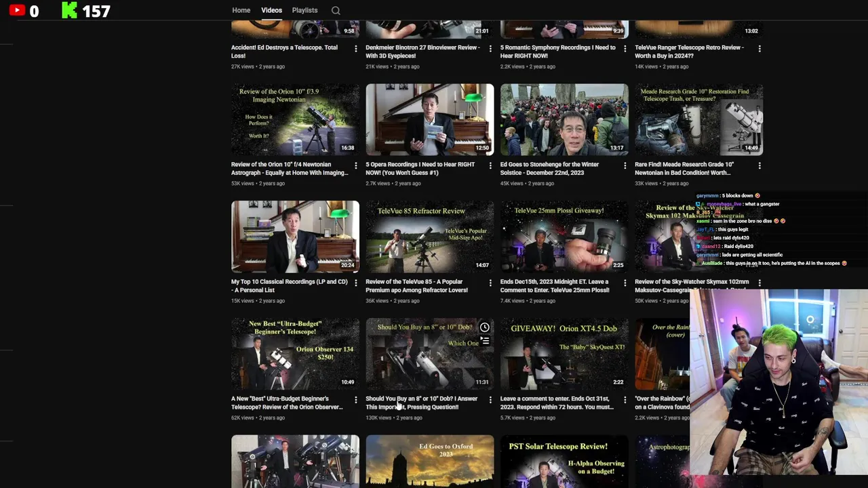Click the YouTube logo in the stream overlay
This screenshot has height=488, width=868.
(x=17, y=10)
